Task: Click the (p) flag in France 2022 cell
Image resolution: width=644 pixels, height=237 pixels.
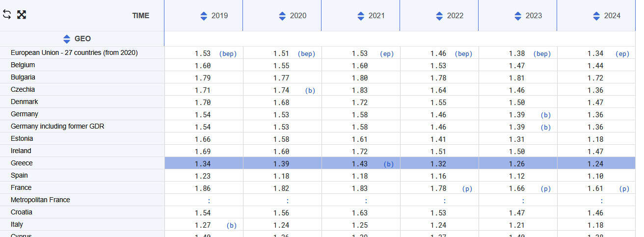Action: point(467,189)
